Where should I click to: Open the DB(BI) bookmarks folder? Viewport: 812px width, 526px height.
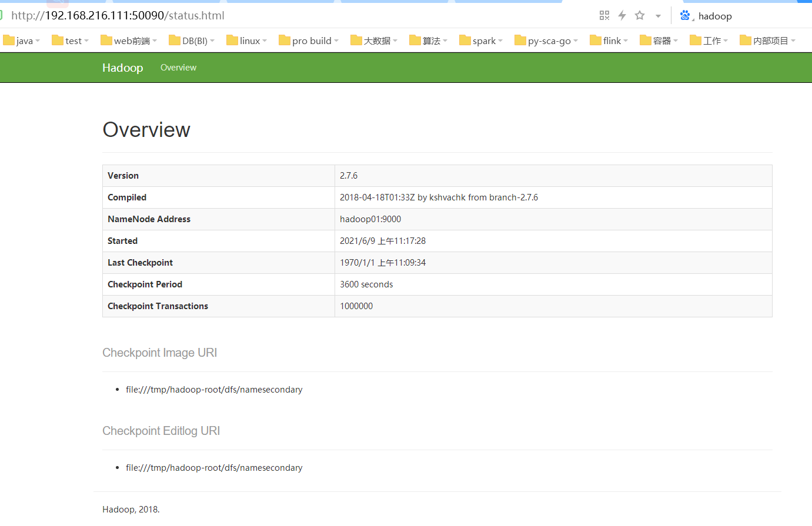coord(192,41)
